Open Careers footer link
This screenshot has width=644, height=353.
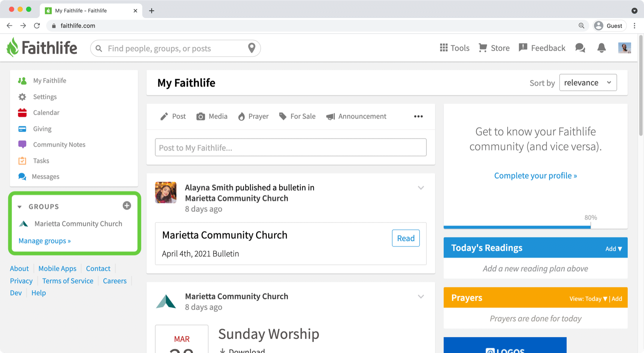click(115, 281)
